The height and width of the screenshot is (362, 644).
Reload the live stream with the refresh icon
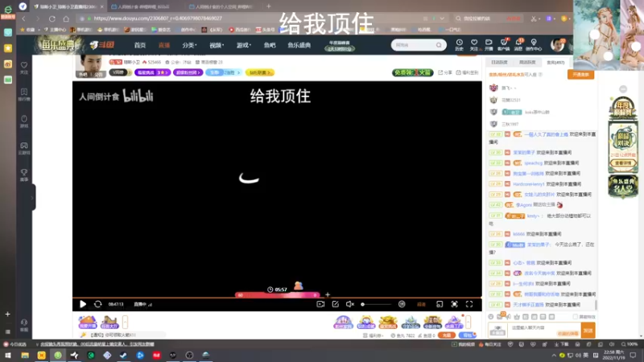(x=97, y=304)
